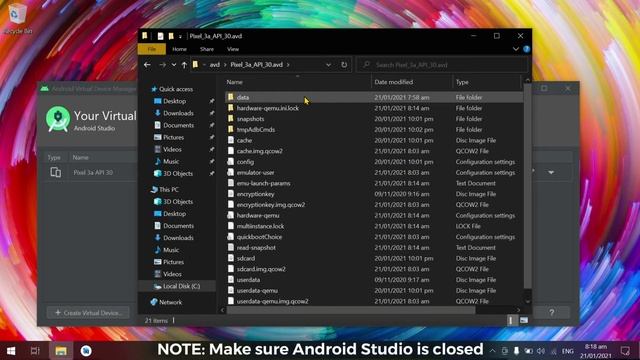
Task: Open Quick Access Toolbar customize dropdown
Action: point(180,36)
